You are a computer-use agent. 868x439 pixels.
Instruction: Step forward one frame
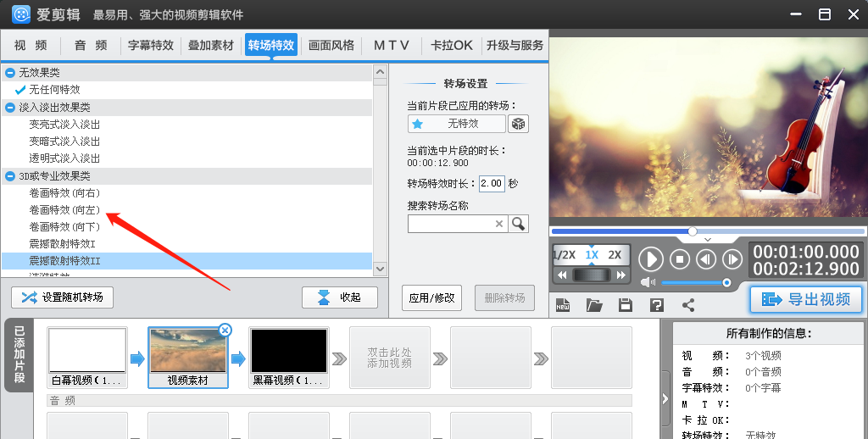732,259
